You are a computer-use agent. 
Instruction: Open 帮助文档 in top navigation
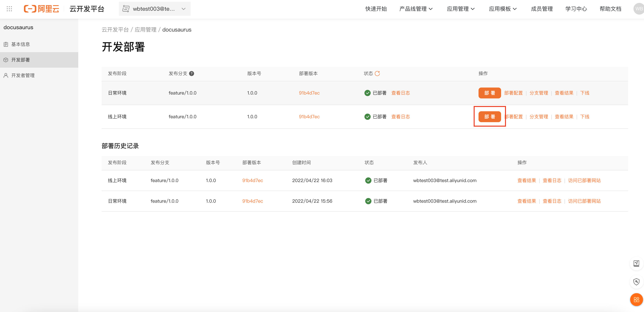610,9
